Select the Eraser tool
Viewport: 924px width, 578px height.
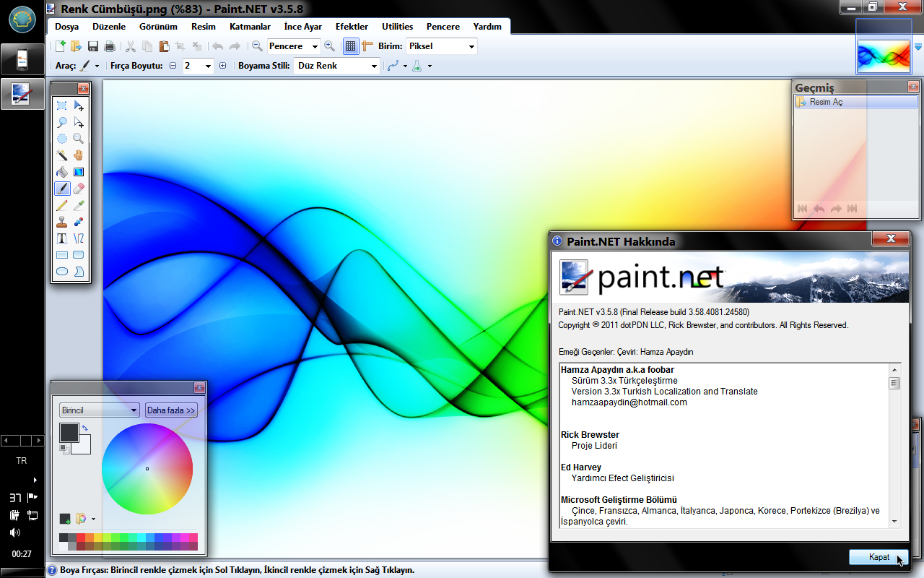coord(79,189)
